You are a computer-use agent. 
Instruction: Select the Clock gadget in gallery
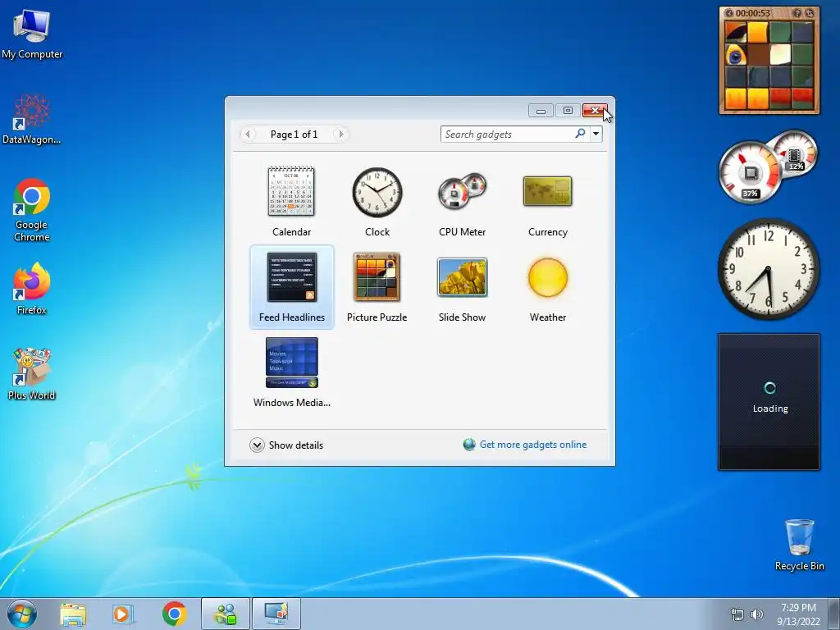point(377,202)
